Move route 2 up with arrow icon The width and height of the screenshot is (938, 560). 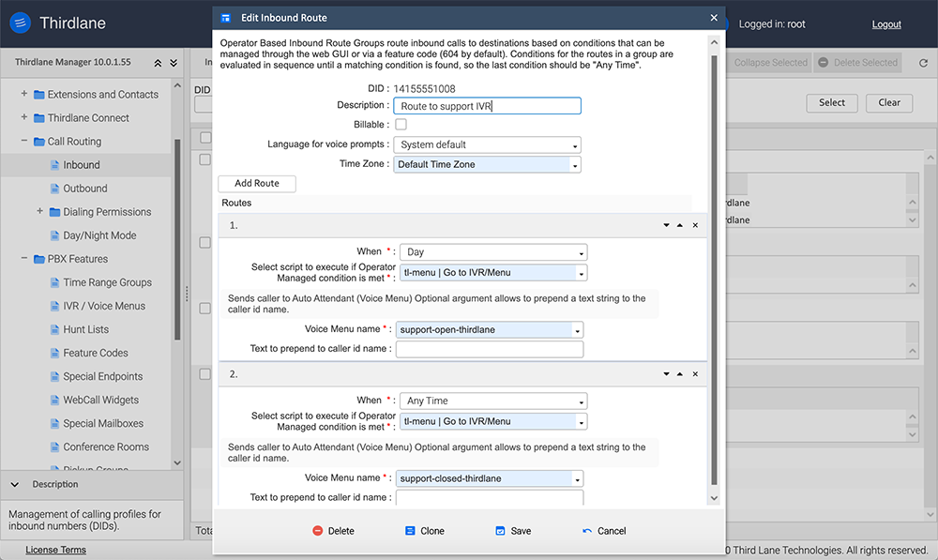(680, 374)
